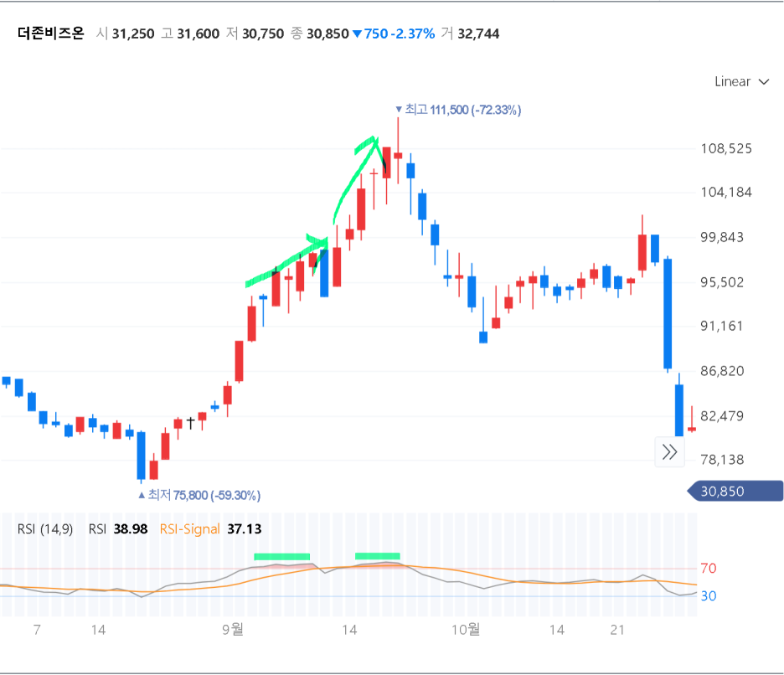Click the 최저 75,800 low marker label
Viewport: 784px width, 675px height.
(x=199, y=495)
